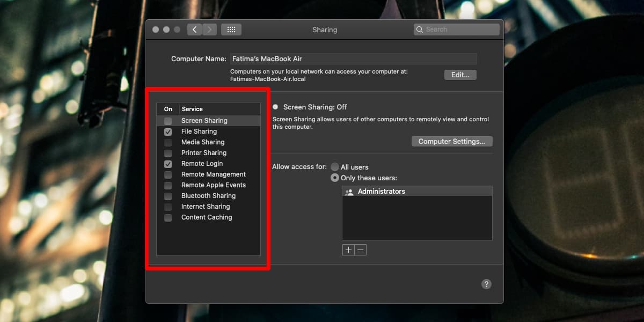Image resolution: width=644 pixels, height=322 pixels.
Task: Disable the Remote Login checkbox
Action: [168, 164]
